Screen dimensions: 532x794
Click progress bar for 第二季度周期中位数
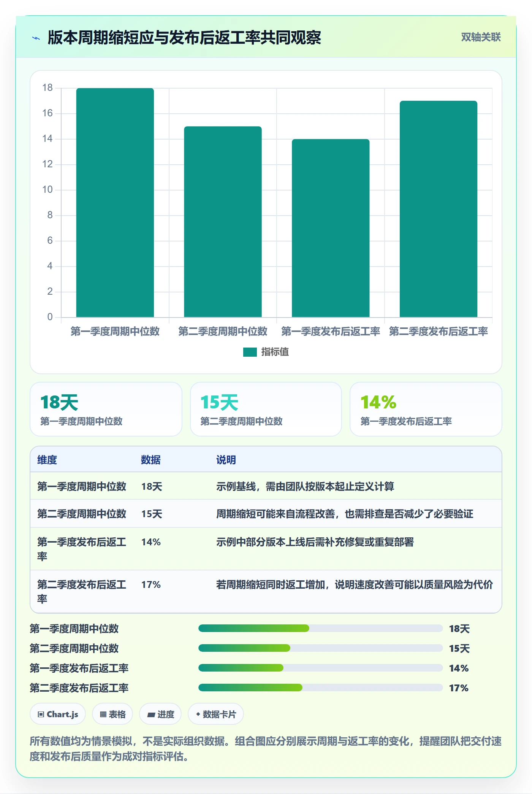pyautogui.click(x=320, y=648)
